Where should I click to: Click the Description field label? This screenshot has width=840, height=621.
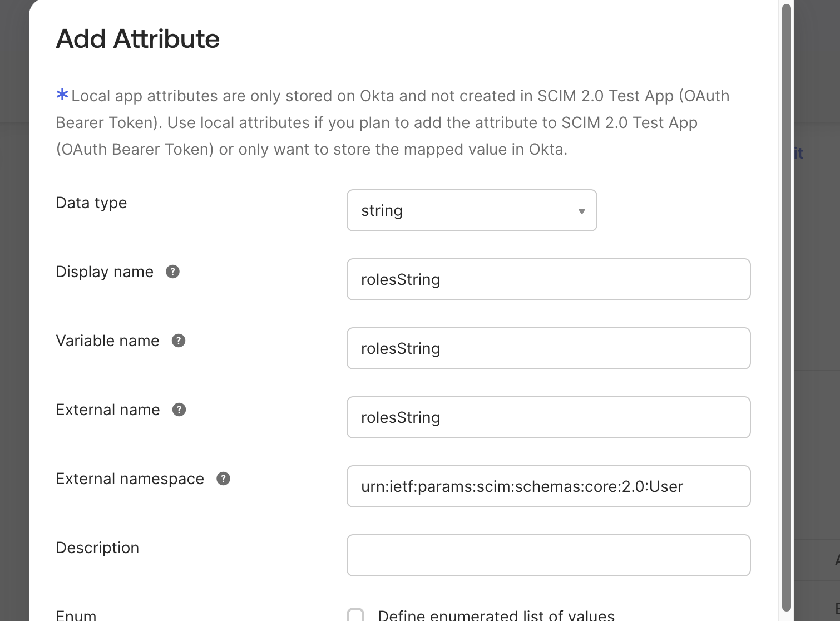pos(97,548)
